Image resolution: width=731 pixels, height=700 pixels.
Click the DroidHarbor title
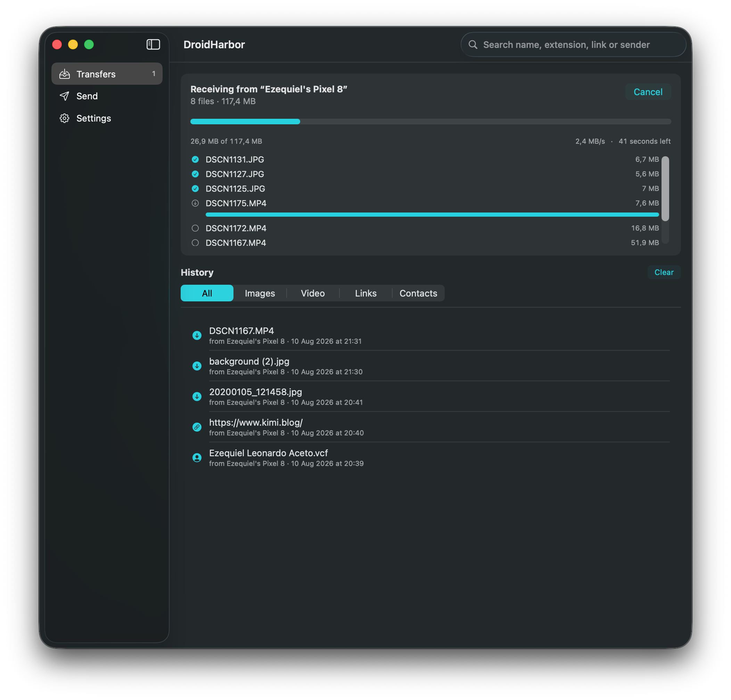[214, 45]
